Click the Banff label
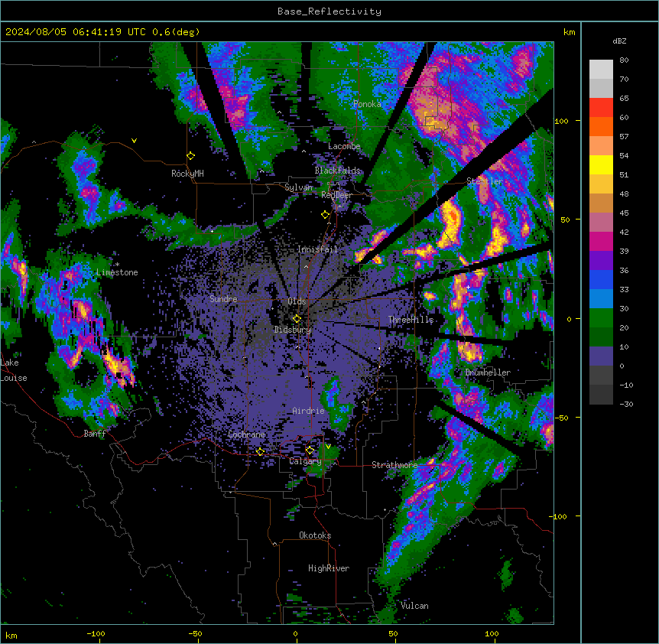The height and width of the screenshot is (644, 659). click(95, 434)
